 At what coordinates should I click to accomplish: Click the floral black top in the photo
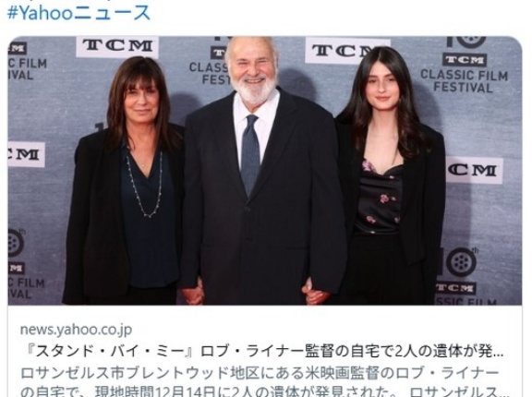(379, 197)
